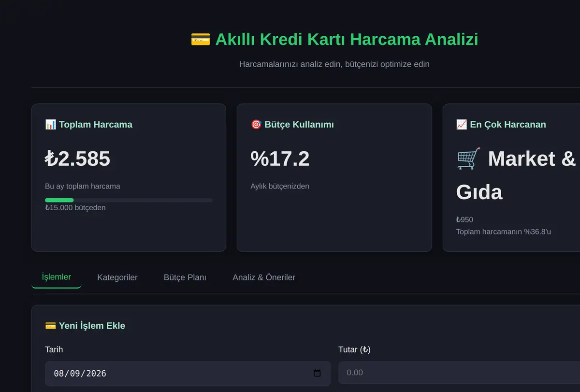
Task: Open the İşlemler tab
Action: (57, 277)
